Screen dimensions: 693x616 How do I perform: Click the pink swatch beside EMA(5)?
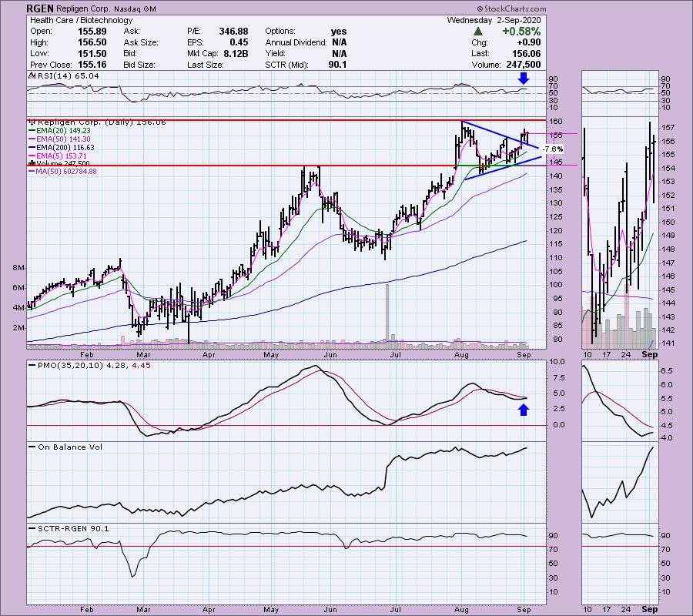[x=32, y=156]
